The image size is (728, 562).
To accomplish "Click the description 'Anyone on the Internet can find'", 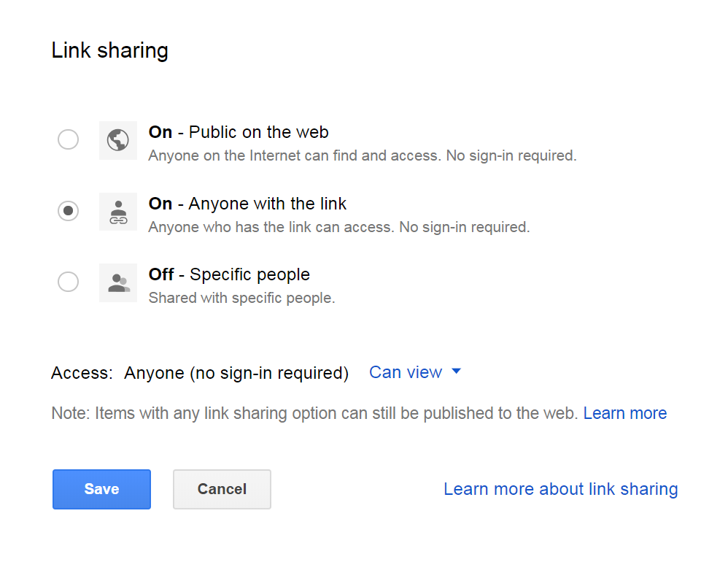I will point(362,155).
